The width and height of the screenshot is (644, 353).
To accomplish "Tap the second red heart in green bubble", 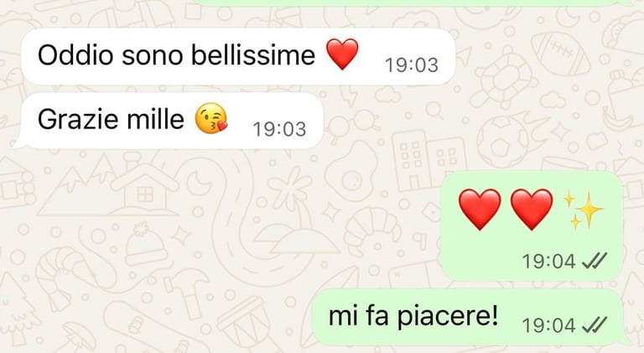I will [532, 210].
